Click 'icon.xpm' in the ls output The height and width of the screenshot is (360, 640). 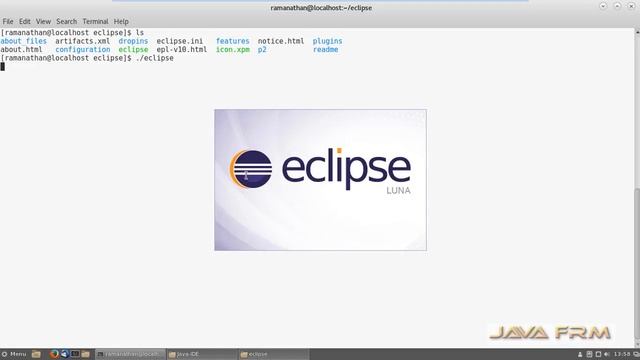(233, 49)
